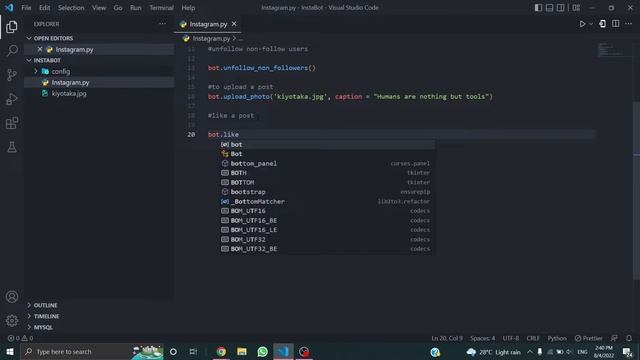Open the Help menu
Viewport: 640px width, 360px height.
(188, 8)
